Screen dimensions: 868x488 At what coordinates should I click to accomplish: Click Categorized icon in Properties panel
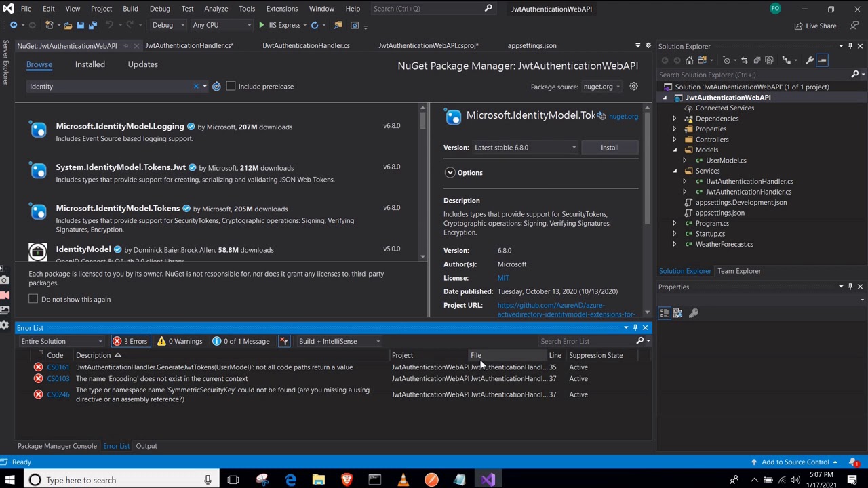[x=665, y=313]
